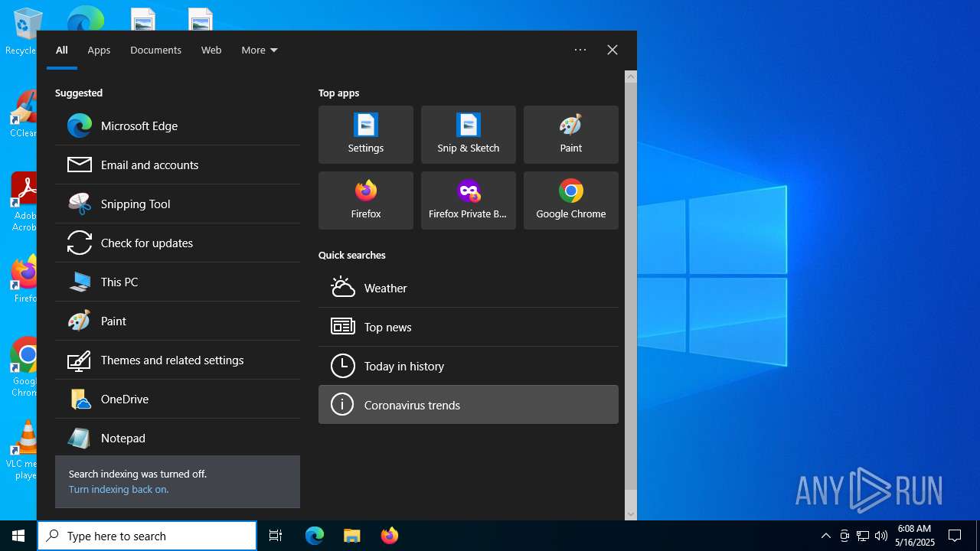Open Email and accounts envelope icon

point(80,165)
